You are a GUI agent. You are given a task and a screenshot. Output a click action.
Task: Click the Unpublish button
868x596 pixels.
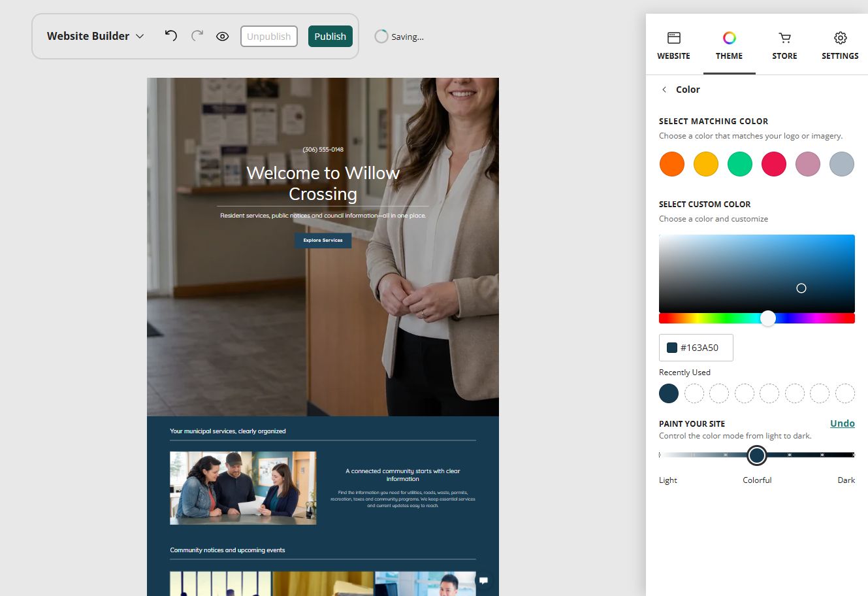tap(269, 37)
